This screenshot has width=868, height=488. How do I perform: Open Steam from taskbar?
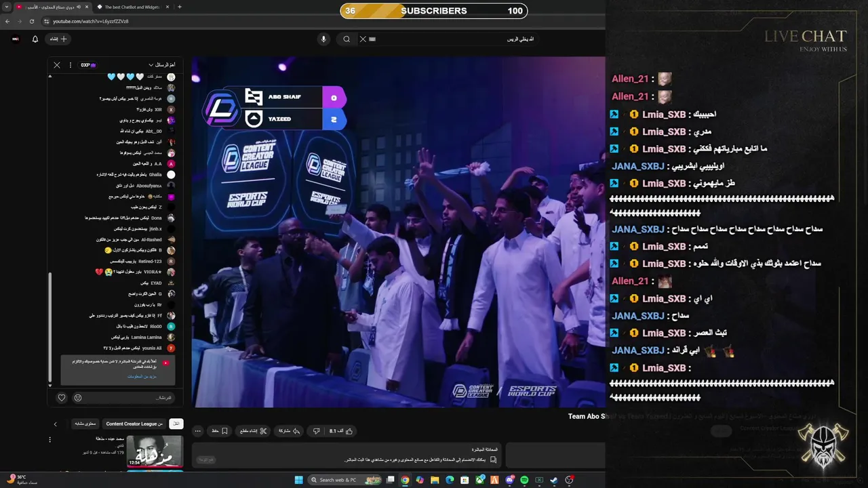tap(554, 480)
